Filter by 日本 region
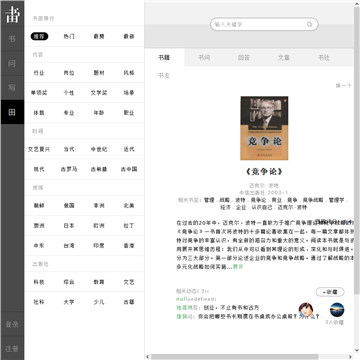360x360 pixels. click(x=69, y=226)
